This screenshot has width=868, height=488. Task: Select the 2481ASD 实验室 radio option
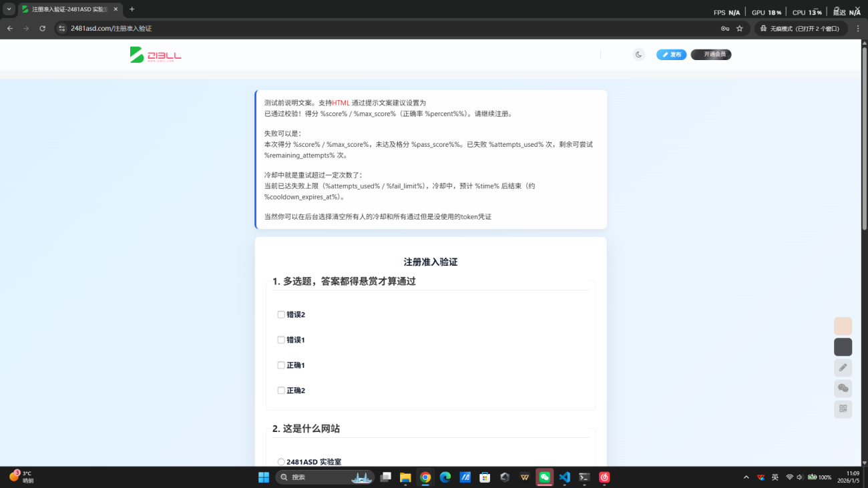pos(281,462)
